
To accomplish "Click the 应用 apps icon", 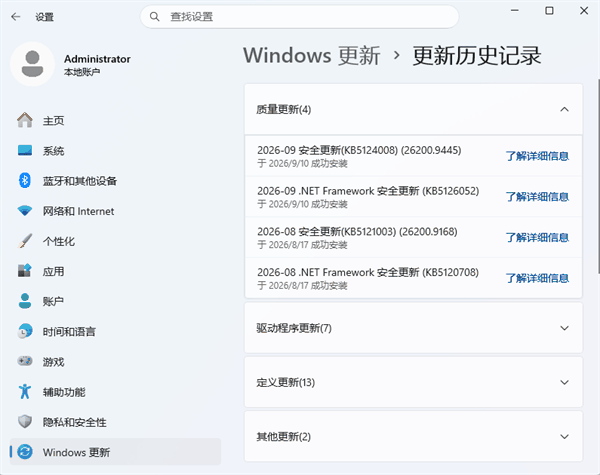I will click(x=25, y=271).
